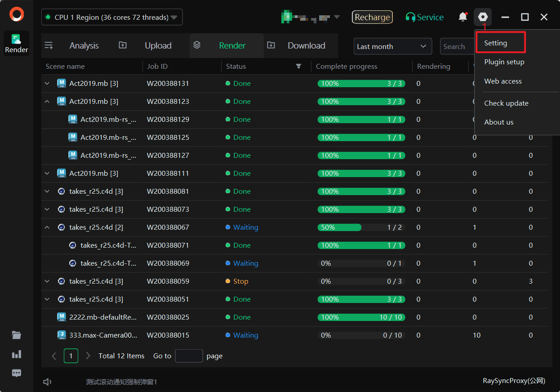This screenshot has height=392, width=560.
Task: Click the Render sidebar icon
Action: click(x=17, y=44)
